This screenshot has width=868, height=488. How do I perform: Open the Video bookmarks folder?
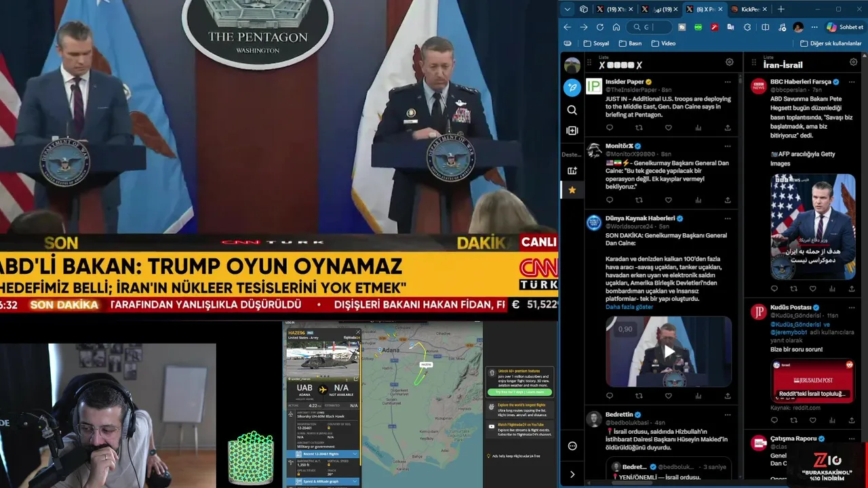(x=663, y=43)
